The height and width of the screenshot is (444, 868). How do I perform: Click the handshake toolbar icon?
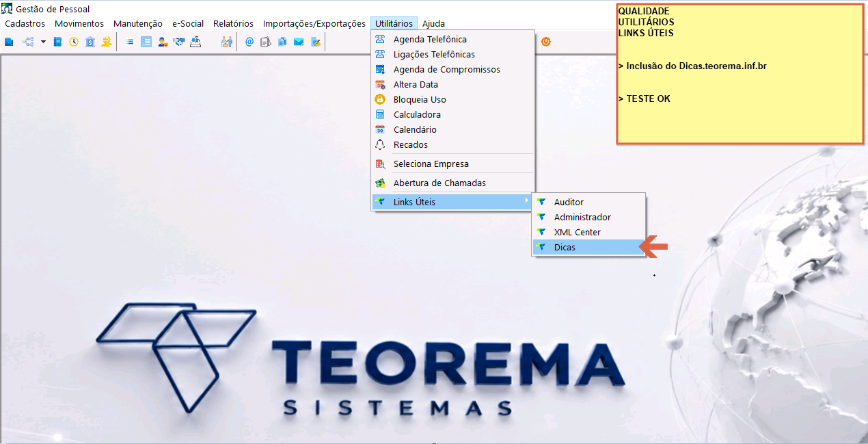179,42
